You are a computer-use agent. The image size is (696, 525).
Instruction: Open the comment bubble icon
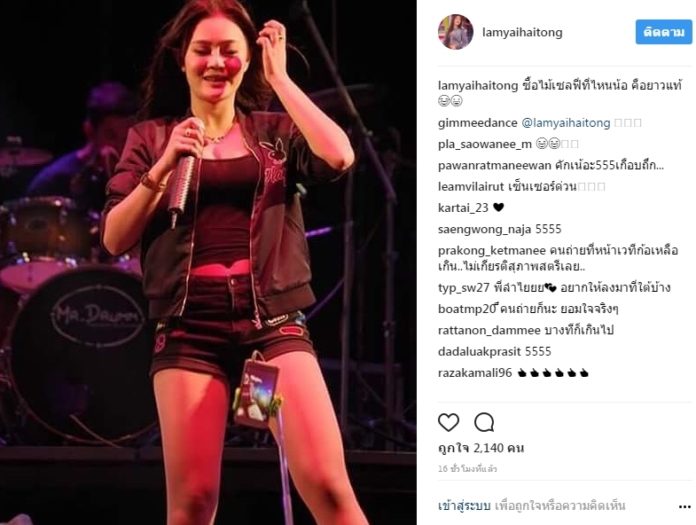click(x=484, y=422)
